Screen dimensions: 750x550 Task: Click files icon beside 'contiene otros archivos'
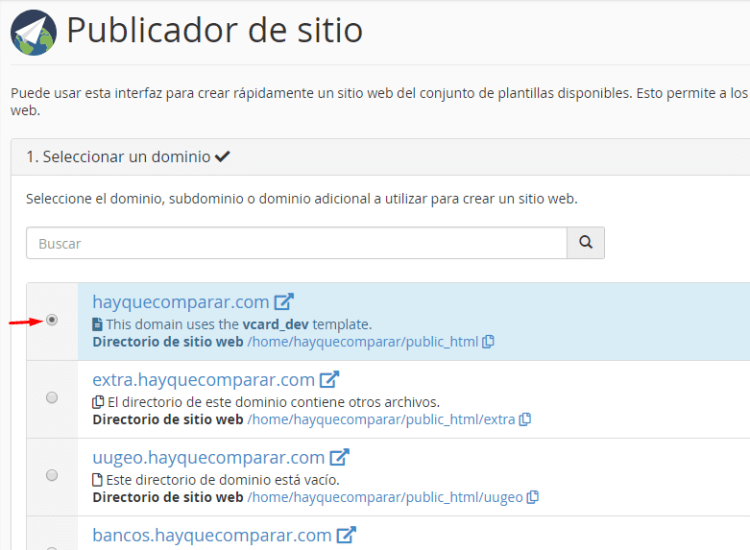click(x=98, y=402)
